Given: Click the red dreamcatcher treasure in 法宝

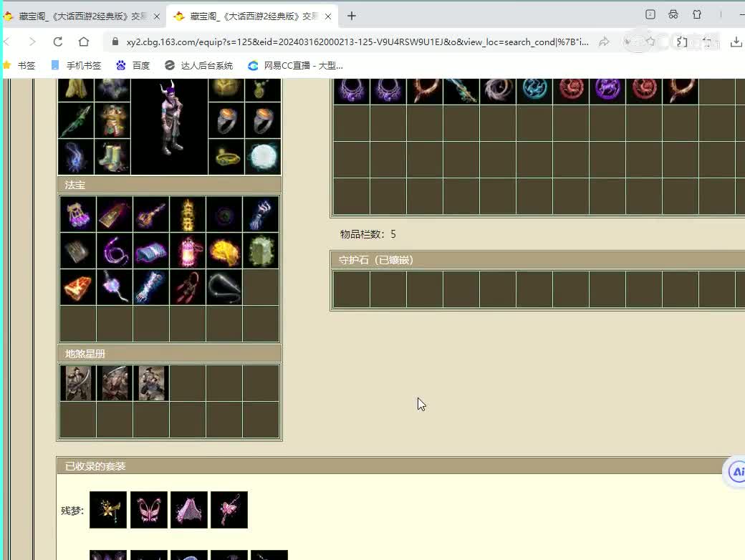Looking at the screenshot, I should coord(188,287).
